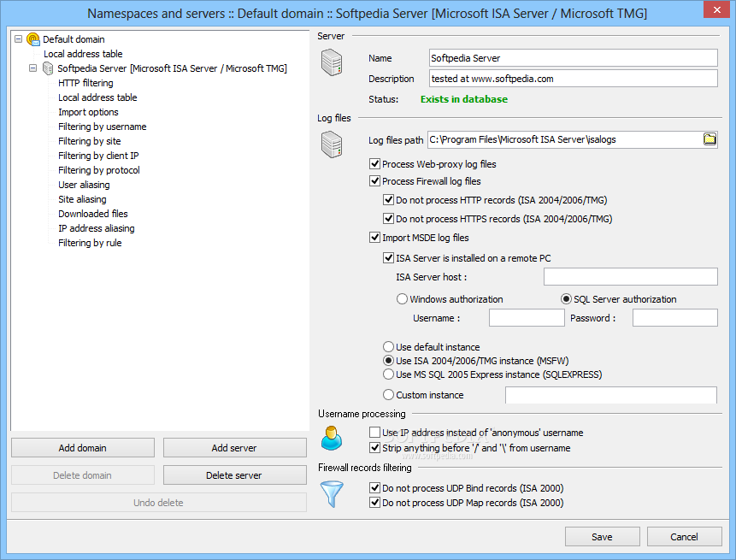The height and width of the screenshot is (560, 736).
Task: Click Add domain button
Action: [83, 448]
